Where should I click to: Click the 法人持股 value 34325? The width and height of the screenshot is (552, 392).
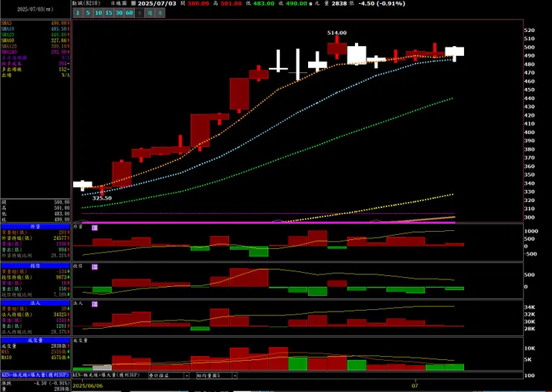point(60,314)
